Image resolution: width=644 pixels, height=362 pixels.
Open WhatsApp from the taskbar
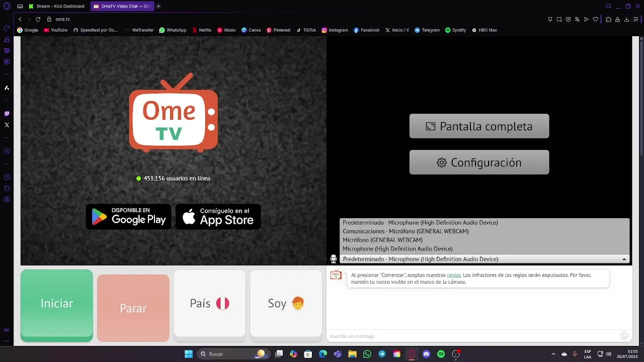pyautogui.click(x=367, y=354)
